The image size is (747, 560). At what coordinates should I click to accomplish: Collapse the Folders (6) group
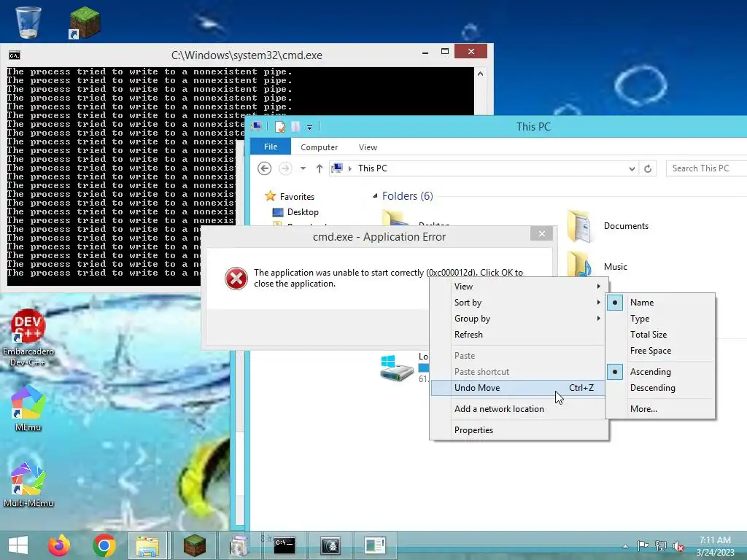pos(375,195)
